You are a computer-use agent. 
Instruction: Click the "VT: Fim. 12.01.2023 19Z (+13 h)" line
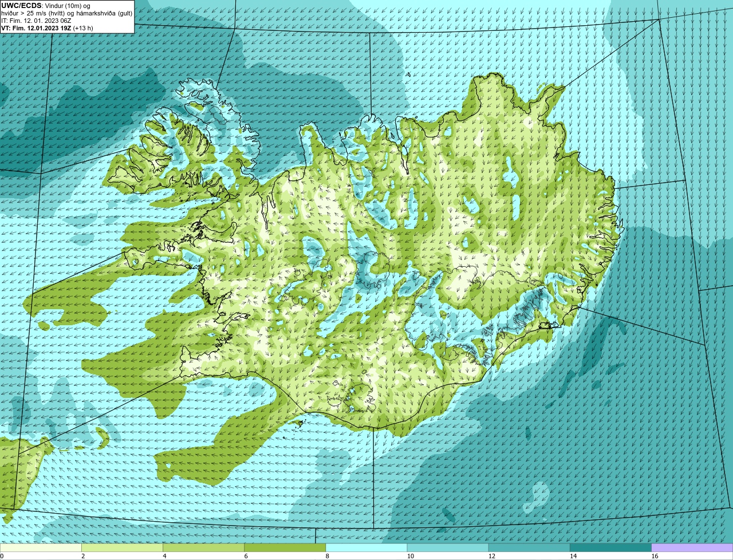click(x=47, y=28)
